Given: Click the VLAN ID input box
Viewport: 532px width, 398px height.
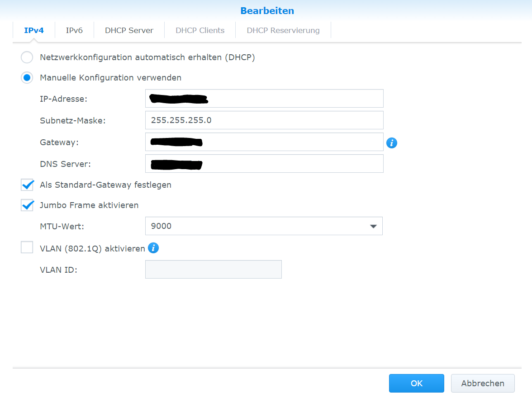Looking at the screenshot, I should pos(213,270).
